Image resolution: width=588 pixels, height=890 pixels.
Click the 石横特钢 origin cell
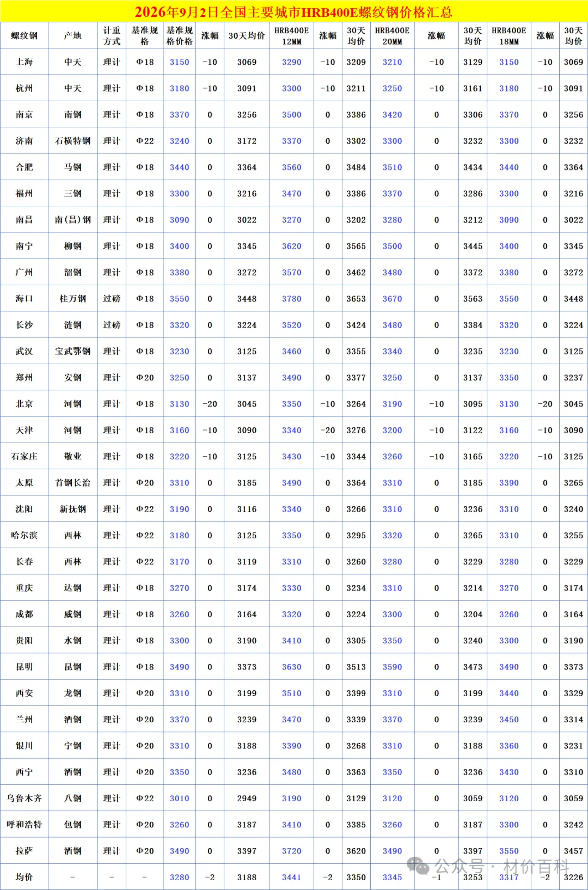pos(73,141)
